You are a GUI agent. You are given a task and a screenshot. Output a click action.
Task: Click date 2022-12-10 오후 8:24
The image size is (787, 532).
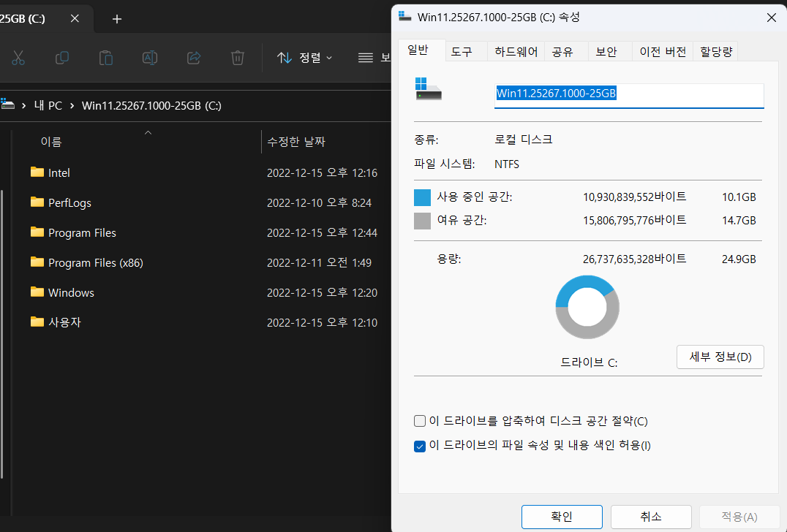319,202
